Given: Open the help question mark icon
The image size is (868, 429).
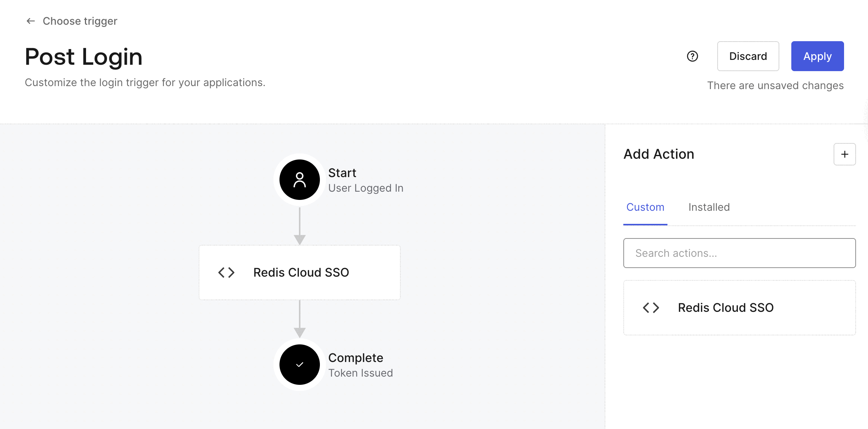Looking at the screenshot, I should click(x=693, y=56).
